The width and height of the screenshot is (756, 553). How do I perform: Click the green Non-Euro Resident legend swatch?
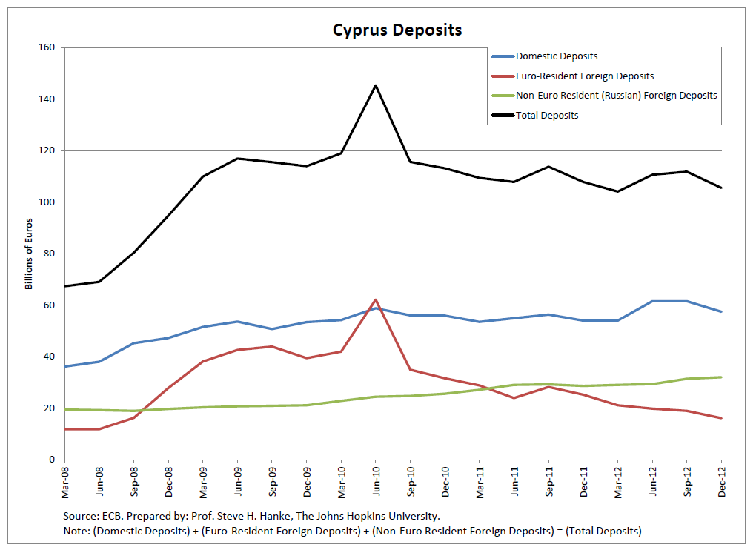tap(502, 96)
